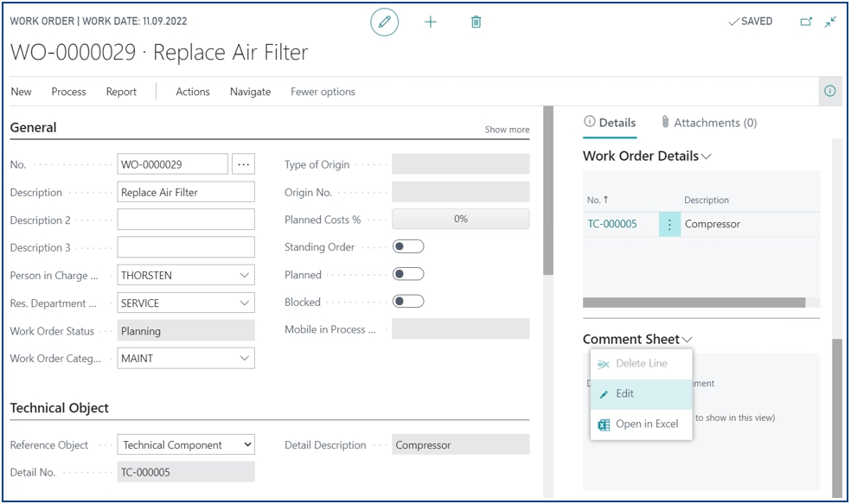Screen dimensions: 851x504
Task: Toggle the Planned switch
Action: point(408,274)
